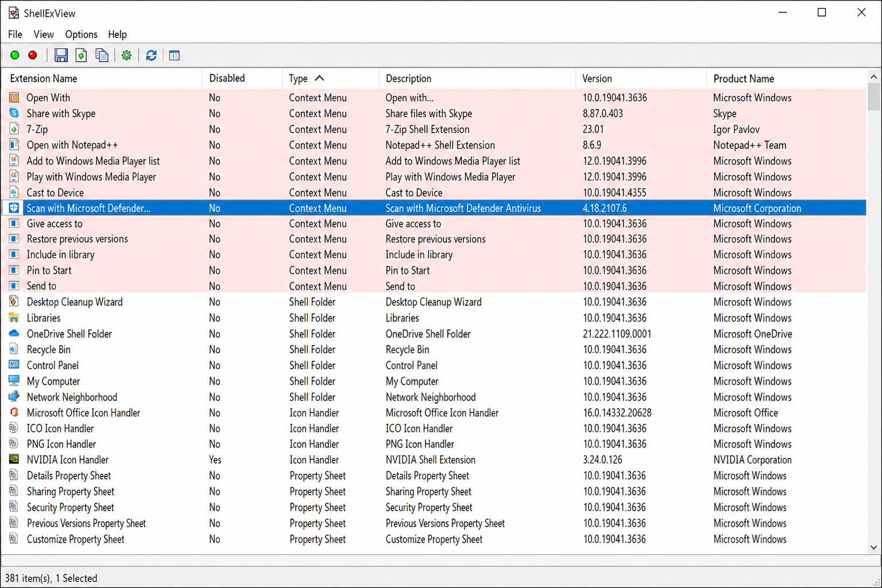Open the View menu
Image resolution: width=882 pixels, height=588 pixels.
click(44, 34)
